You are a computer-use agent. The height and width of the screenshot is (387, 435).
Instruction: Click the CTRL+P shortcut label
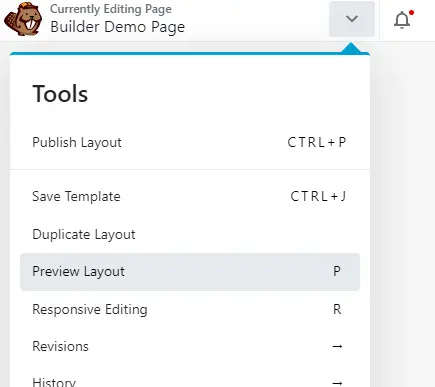317,142
